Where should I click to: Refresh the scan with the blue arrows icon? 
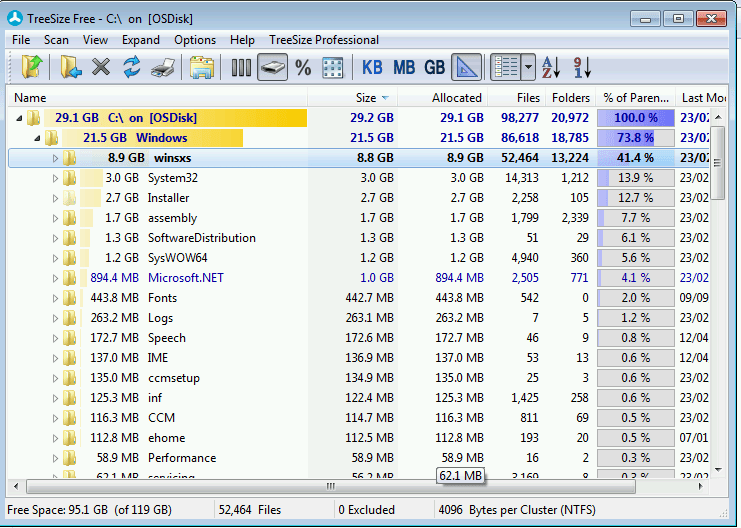pyautogui.click(x=132, y=67)
